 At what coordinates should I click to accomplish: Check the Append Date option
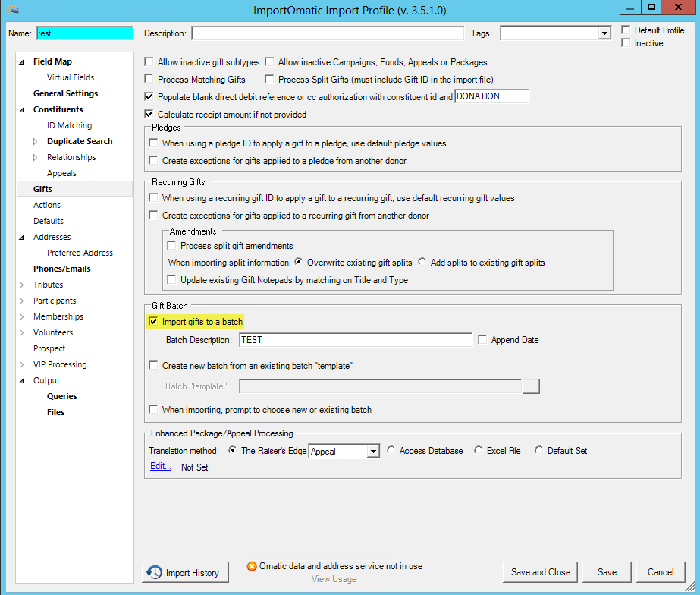coord(483,339)
